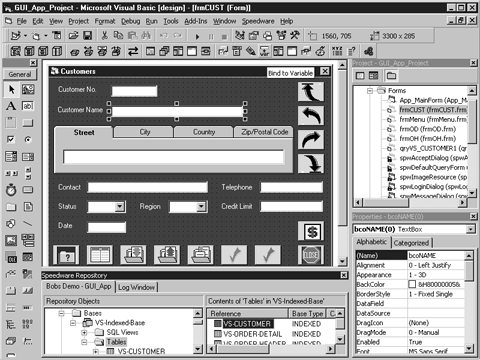The width and height of the screenshot is (480, 360).
Task: Open the Debug menu
Action: (x=130, y=21)
